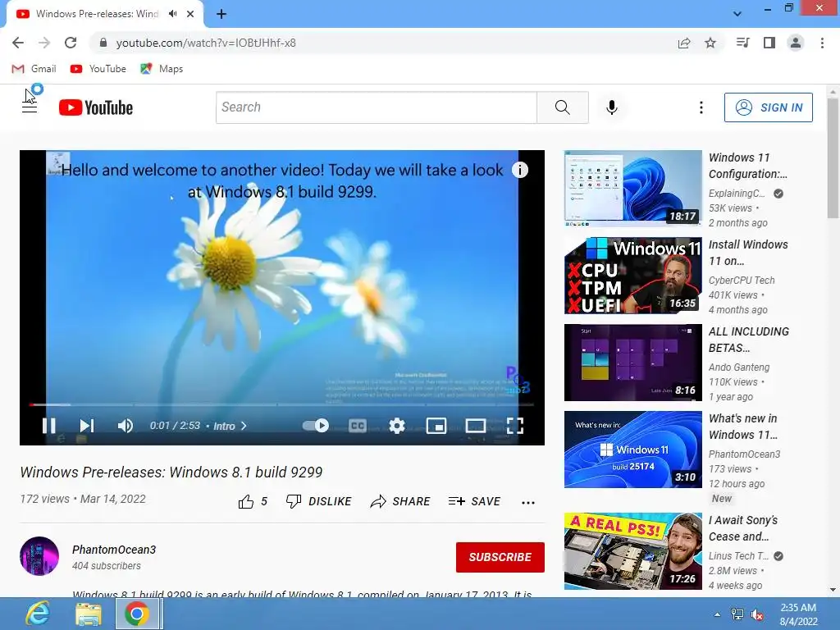The width and height of the screenshot is (840, 630).
Task: Open tab search dropdown arrow
Action: coord(737,14)
